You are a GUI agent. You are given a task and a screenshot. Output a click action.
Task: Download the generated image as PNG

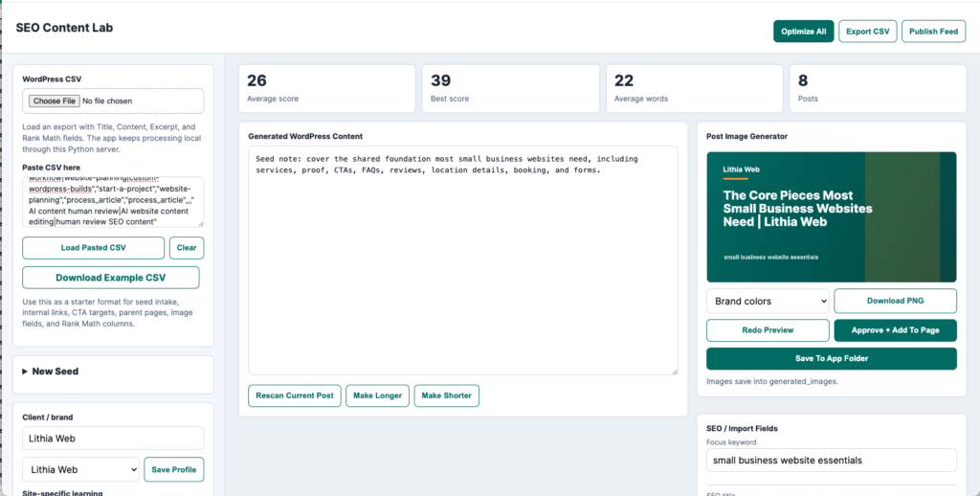click(895, 301)
